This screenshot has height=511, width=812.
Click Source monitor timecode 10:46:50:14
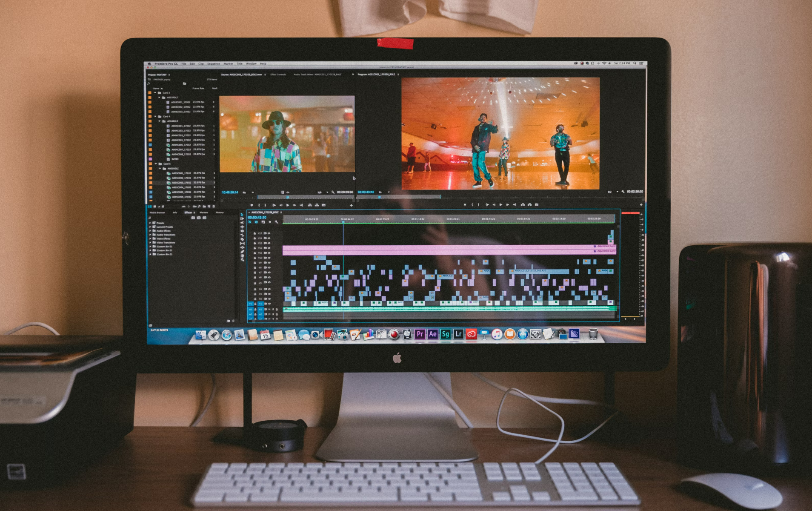[x=230, y=192]
